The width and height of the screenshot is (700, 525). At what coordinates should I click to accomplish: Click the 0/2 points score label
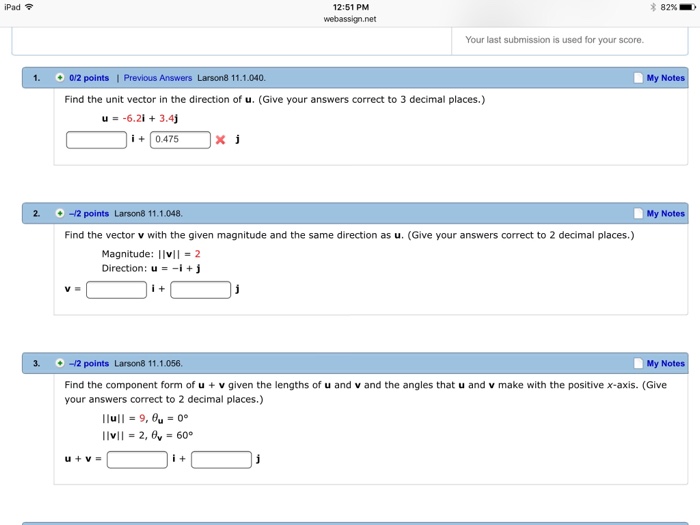[89, 78]
